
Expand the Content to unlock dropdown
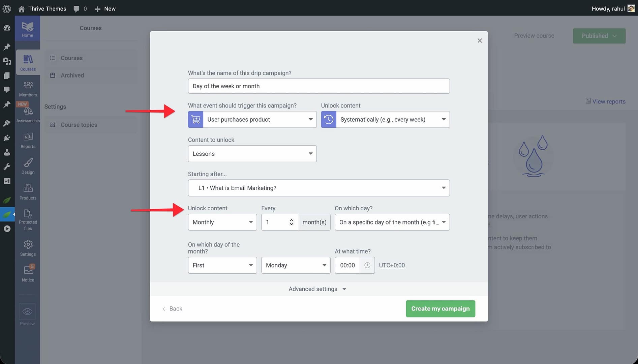click(252, 154)
